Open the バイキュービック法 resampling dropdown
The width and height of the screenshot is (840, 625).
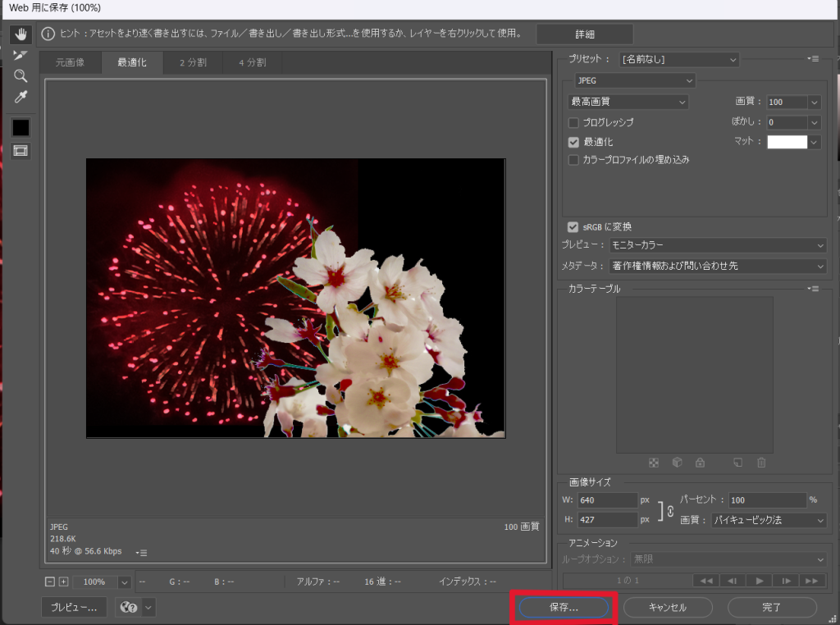tap(769, 520)
